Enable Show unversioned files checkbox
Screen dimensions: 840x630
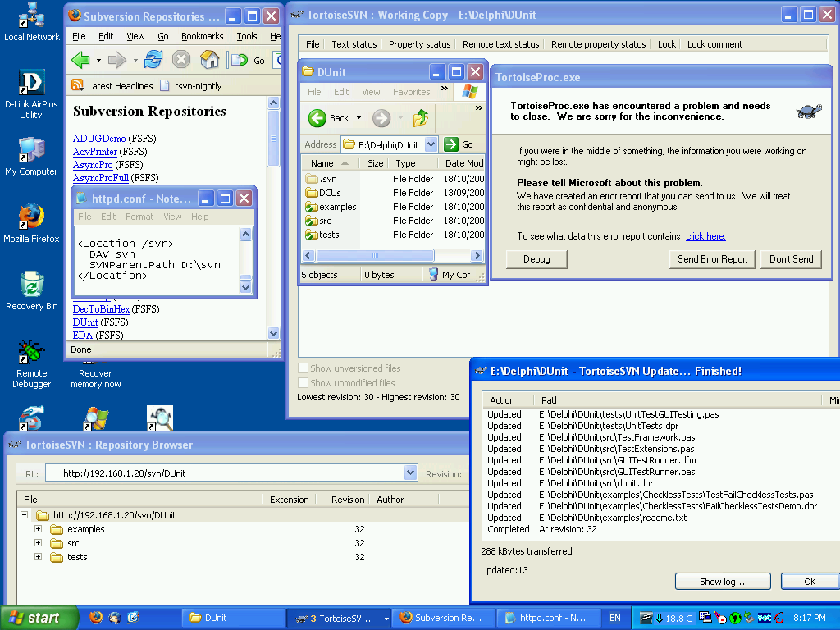coord(303,368)
